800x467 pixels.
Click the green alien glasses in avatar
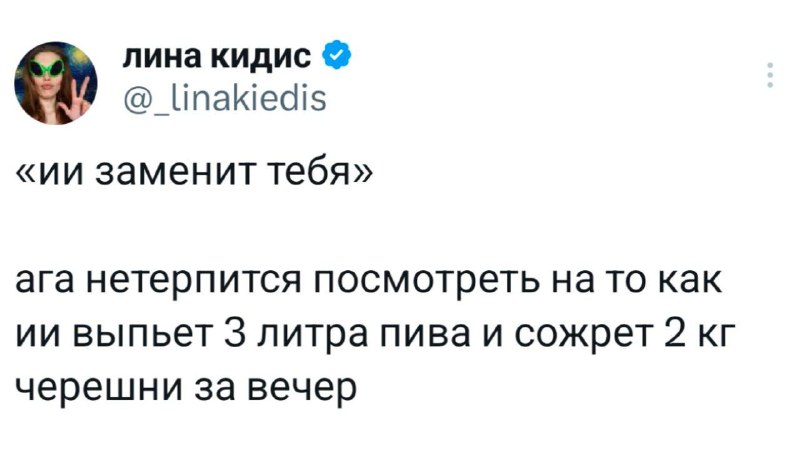coord(46,67)
